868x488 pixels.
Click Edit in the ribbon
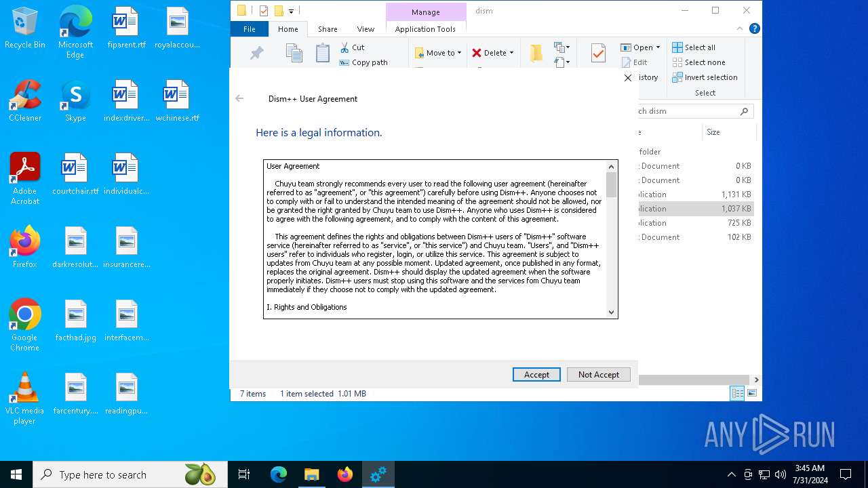(x=635, y=62)
